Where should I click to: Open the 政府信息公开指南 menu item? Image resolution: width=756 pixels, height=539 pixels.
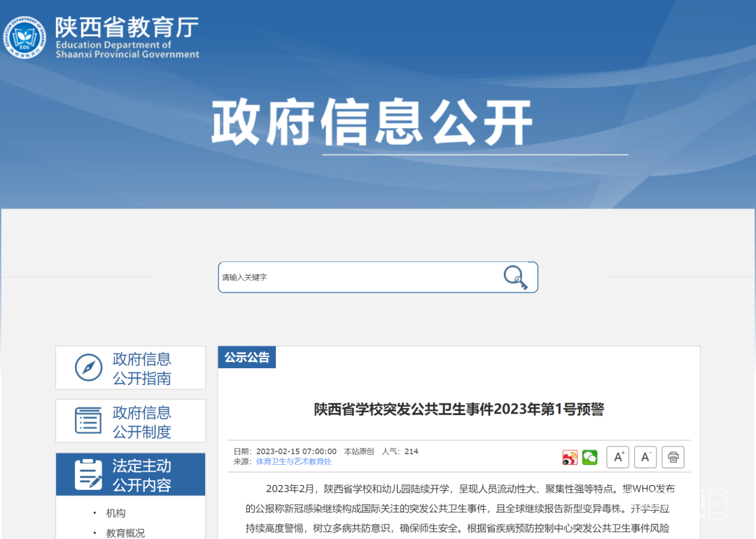coord(142,368)
